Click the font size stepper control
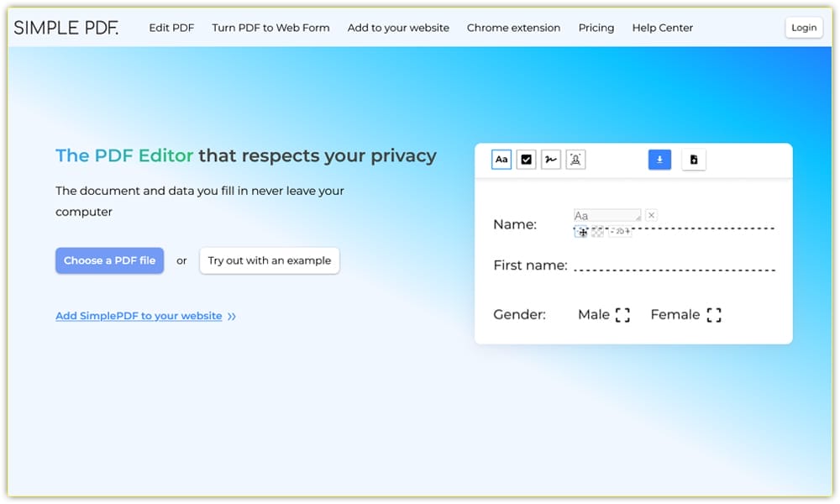 [x=621, y=232]
